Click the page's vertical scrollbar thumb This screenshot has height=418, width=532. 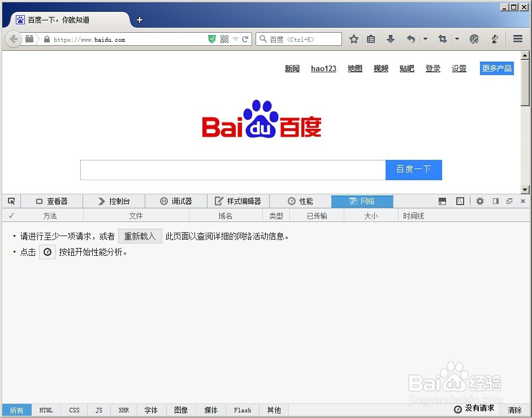[x=525, y=83]
